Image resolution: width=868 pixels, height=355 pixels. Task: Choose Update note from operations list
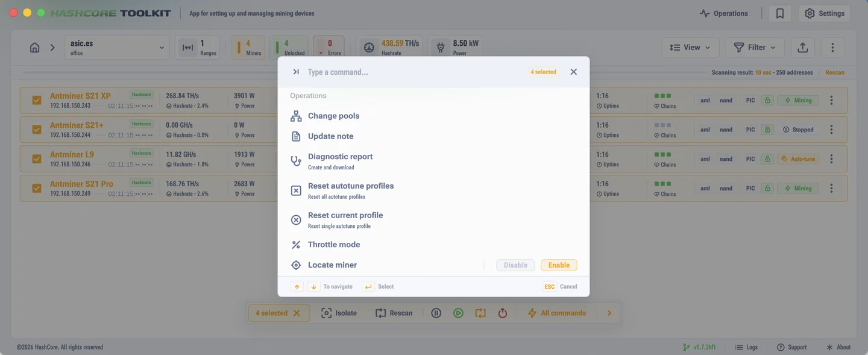pos(433,136)
